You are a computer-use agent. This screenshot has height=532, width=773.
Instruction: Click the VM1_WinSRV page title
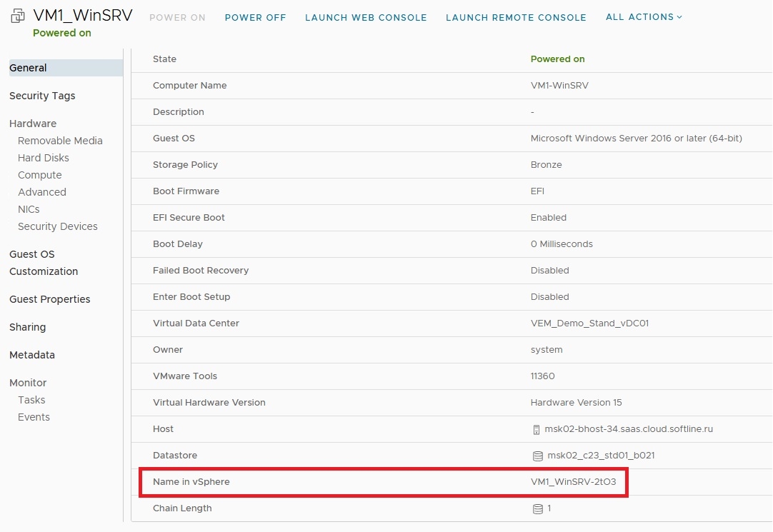pos(83,15)
